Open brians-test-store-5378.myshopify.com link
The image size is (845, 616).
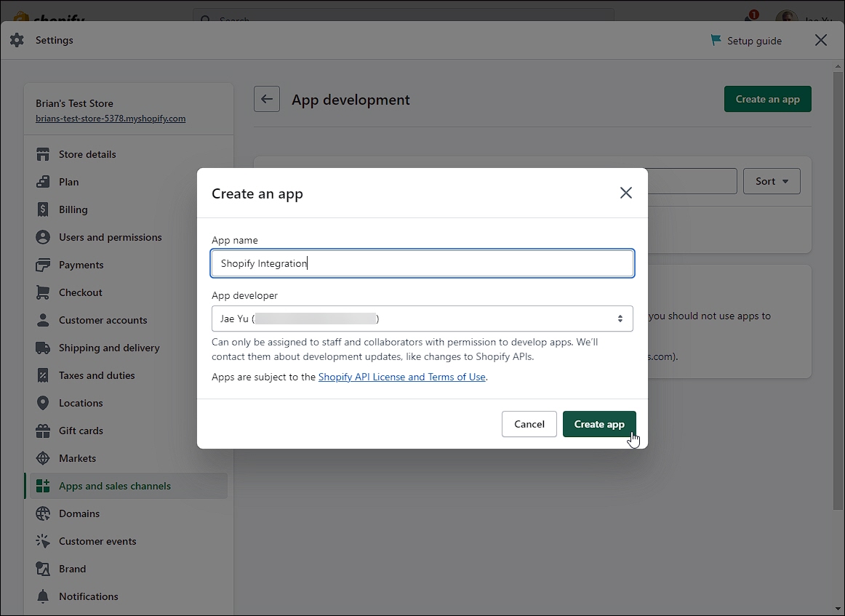click(111, 119)
